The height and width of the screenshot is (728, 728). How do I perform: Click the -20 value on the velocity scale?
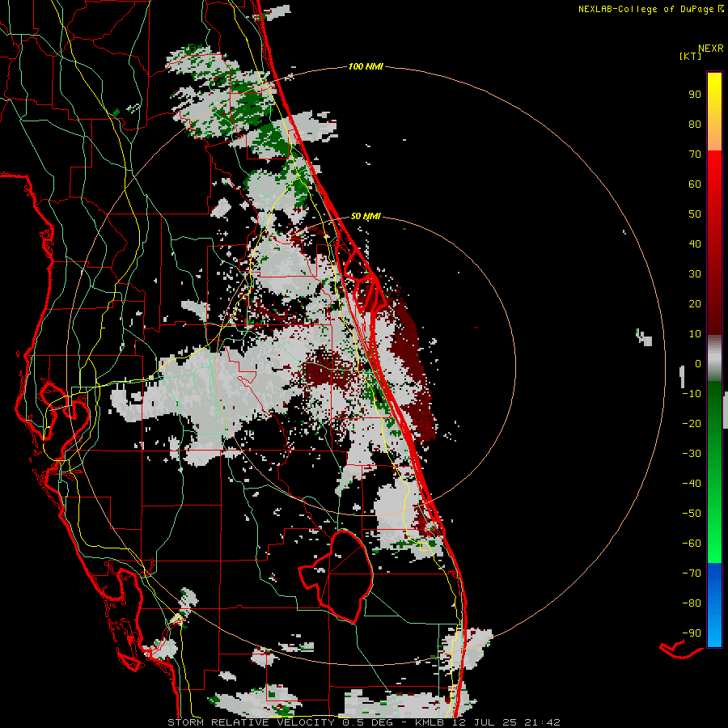[x=692, y=424]
